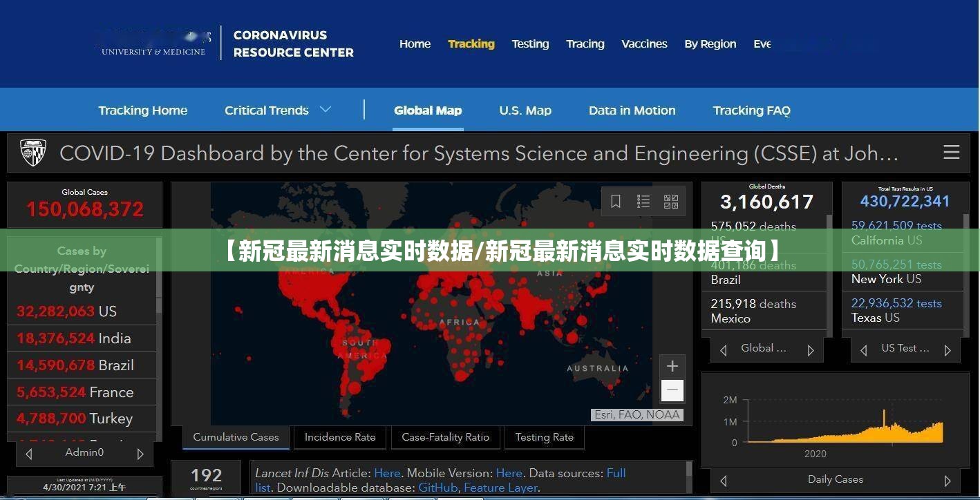Show next chart after Daily Cases
The width and height of the screenshot is (980, 500).
tap(948, 481)
